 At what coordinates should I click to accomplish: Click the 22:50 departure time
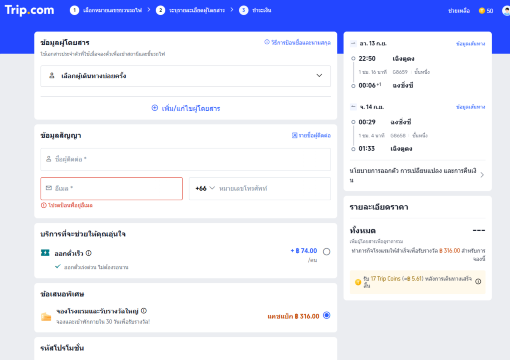[x=367, y=59]
